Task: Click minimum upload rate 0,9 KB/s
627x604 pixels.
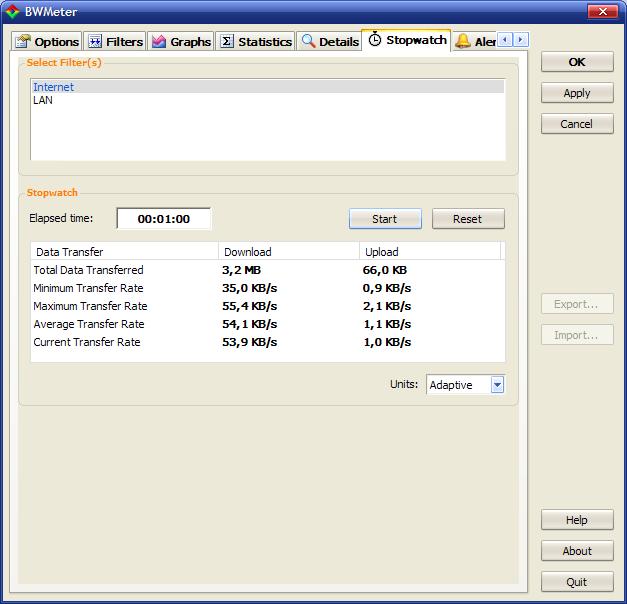Action: pyautogui.click(x=387, y=288)
